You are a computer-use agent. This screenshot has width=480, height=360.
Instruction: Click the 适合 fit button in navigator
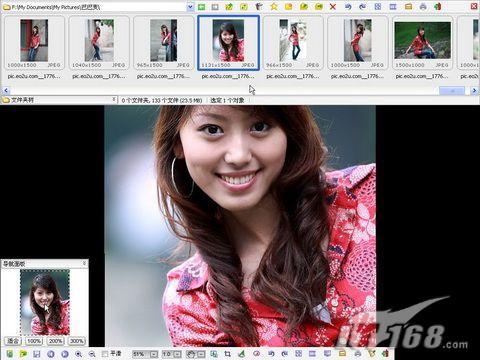14,341
